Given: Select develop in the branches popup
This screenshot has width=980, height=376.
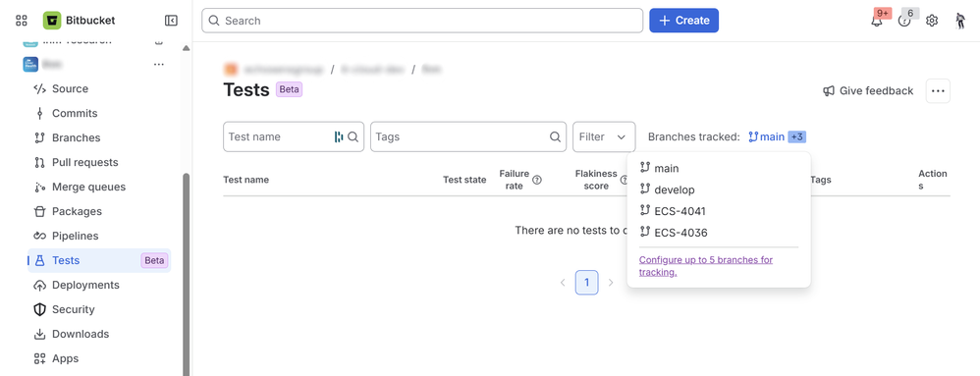Looking at the screenshot, I should click(718, 189).
